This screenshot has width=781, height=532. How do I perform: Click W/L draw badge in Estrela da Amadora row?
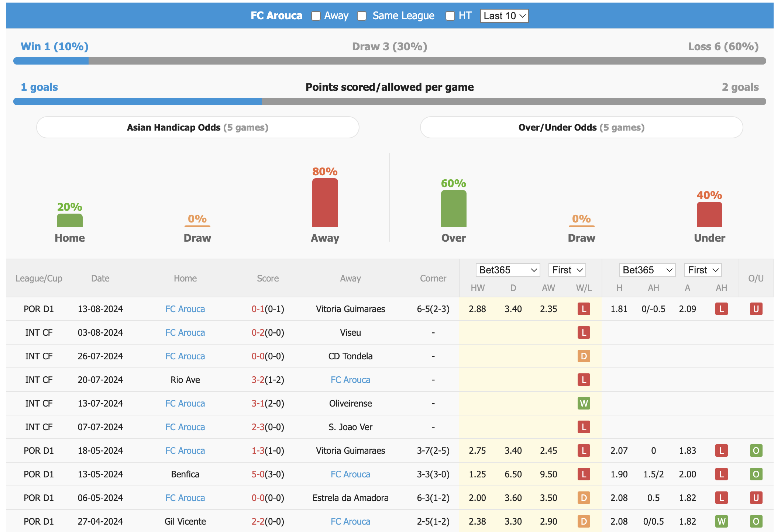click(x=584, y=498)
